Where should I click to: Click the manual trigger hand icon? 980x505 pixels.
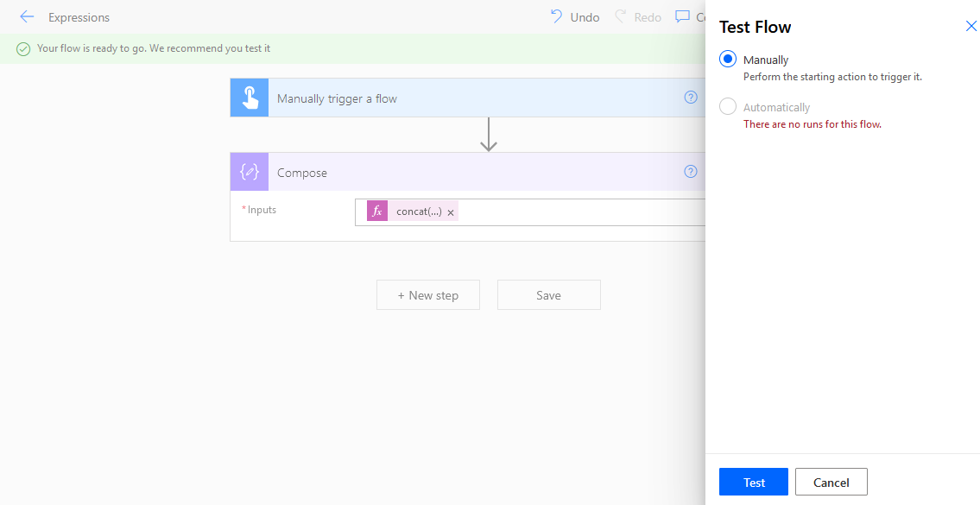click(x=250, y=98)
